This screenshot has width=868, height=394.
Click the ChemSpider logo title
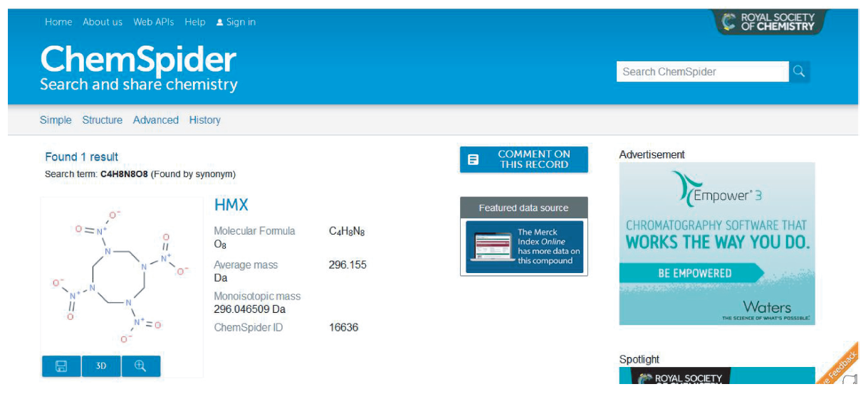pos(138,60)
